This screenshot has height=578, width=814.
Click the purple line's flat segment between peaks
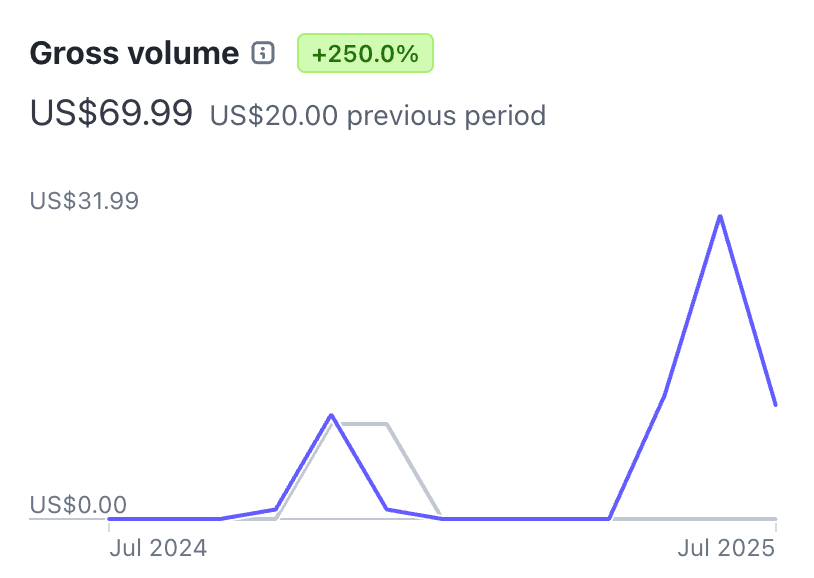point(525,519)
